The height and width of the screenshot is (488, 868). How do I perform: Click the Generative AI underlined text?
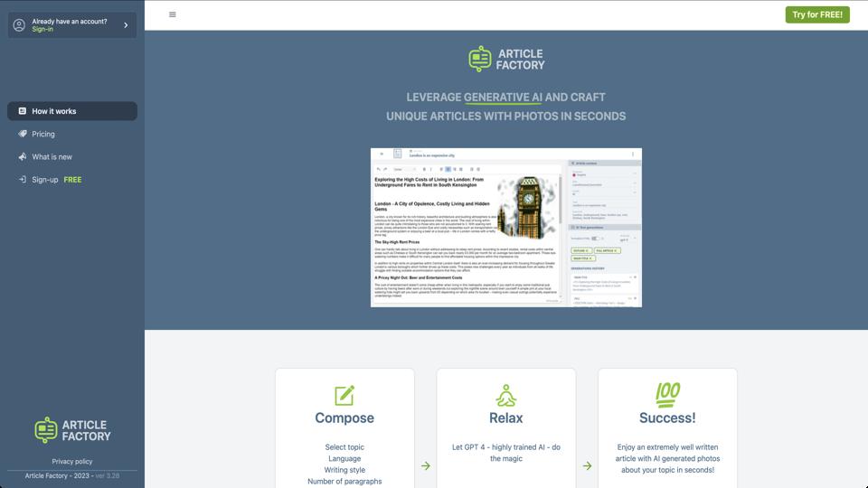tap(504, 98)
